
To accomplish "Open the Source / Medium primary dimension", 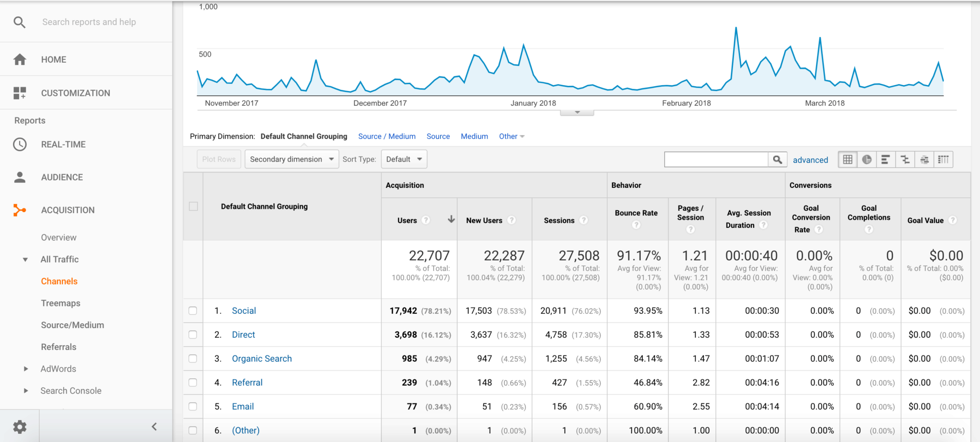I will click(387, 136).
